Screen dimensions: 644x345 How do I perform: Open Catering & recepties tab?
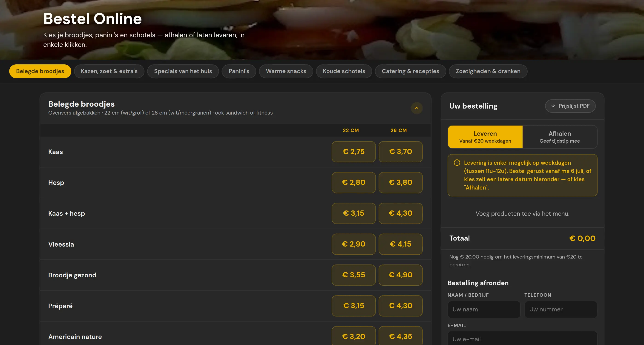[410, 71]
